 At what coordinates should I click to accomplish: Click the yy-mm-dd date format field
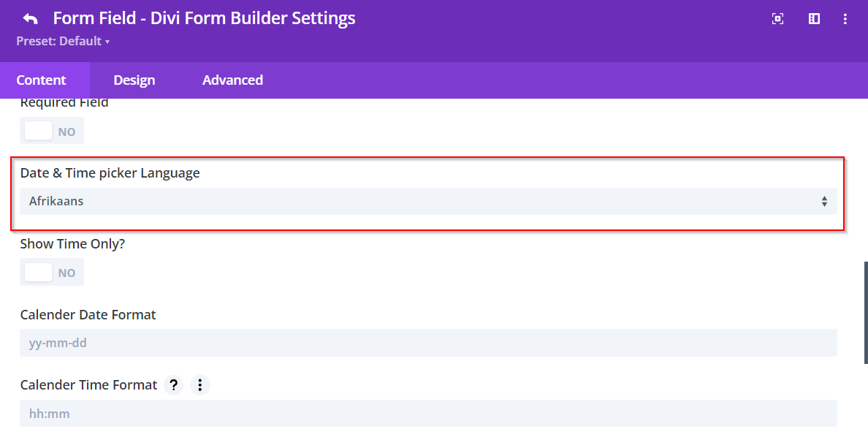tap(427, 342)
